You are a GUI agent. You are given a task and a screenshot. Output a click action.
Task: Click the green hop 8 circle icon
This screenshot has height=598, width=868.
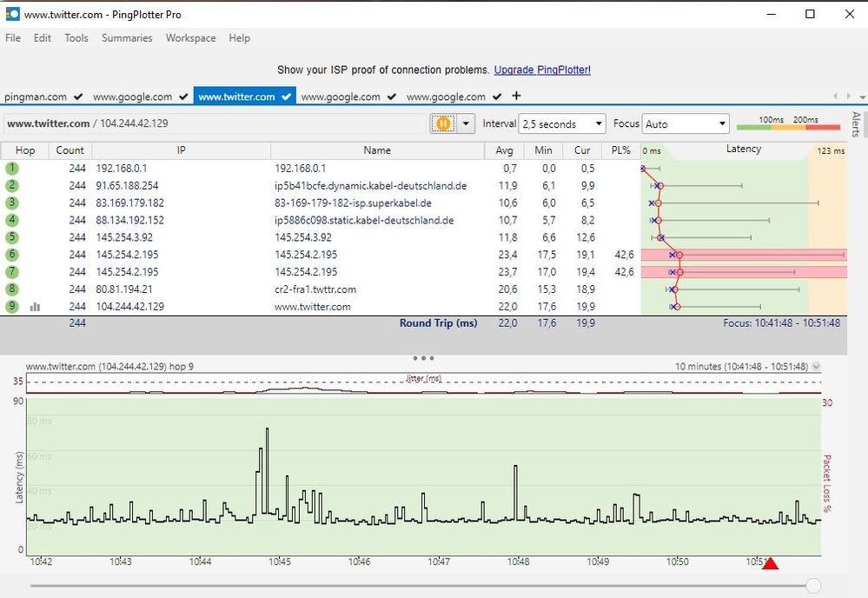(x=11, y=289)
